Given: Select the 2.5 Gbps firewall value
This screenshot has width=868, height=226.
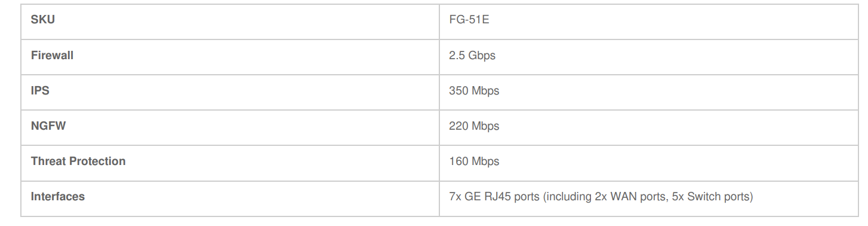Looking at the screenshot, I should pyautogui.click(x=472, y=56).
